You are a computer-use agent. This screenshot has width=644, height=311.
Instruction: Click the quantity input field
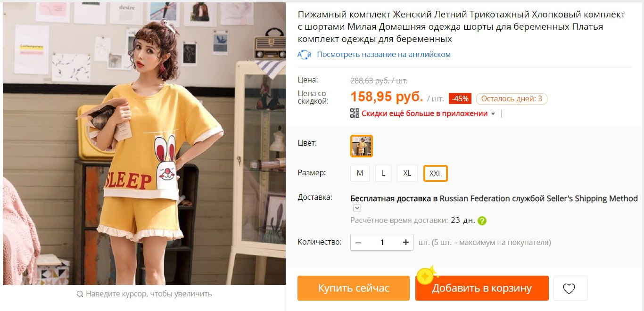(x=382, y=243)
